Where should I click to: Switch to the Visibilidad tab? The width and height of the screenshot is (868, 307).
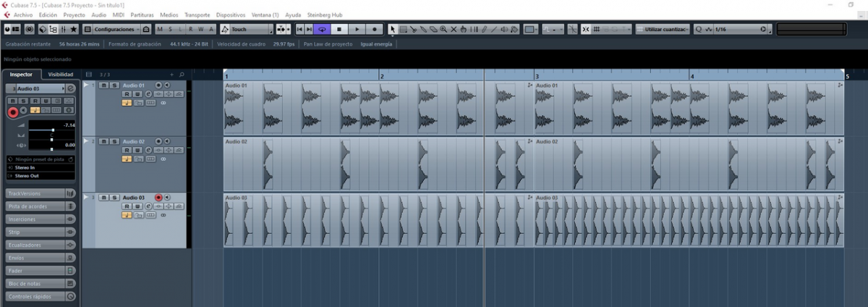60,75
